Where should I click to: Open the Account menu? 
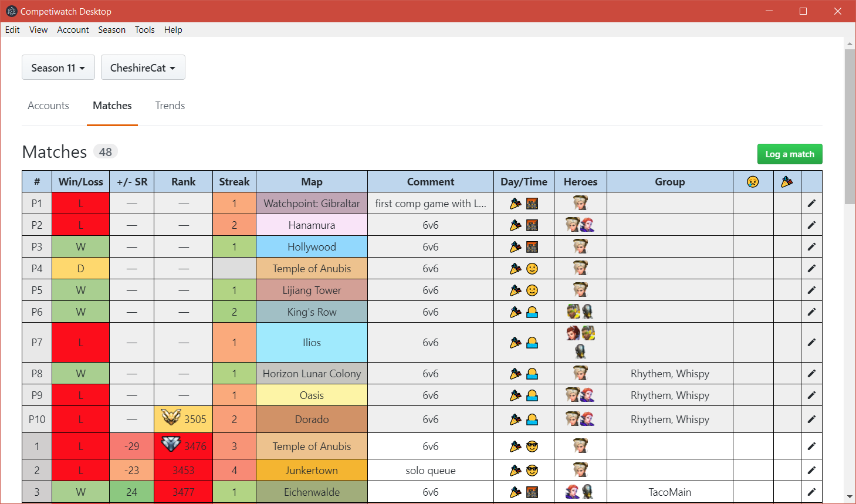tap(73, 30)
